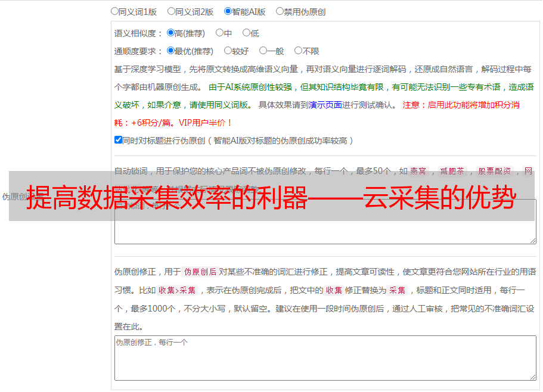Click the 减肥茶 example tag
Screen dimensions: 543x392
pyautogui.click(x=452, y=171)
